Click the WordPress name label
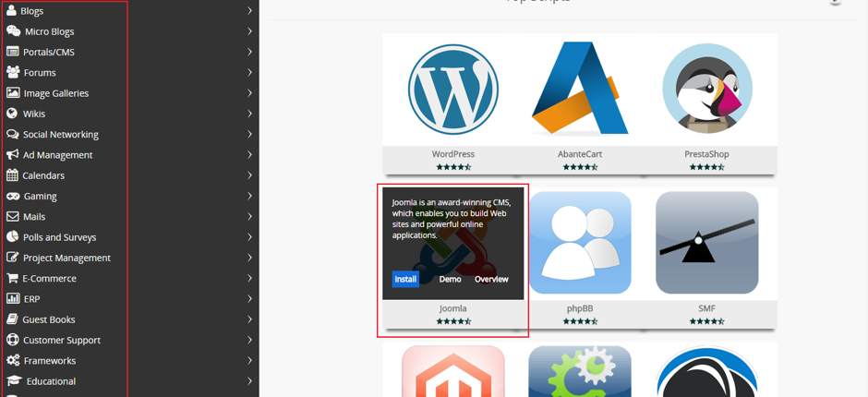 point(453,154)
